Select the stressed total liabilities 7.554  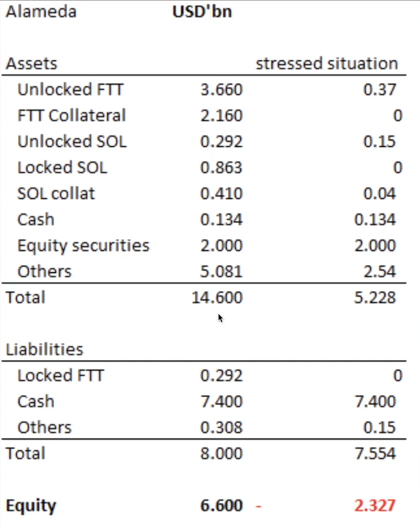(x=375, y=453)
